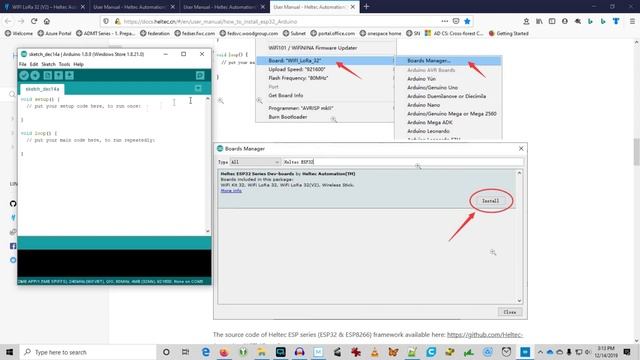
Task: Go to browser Home page icon
Action: 47,21
